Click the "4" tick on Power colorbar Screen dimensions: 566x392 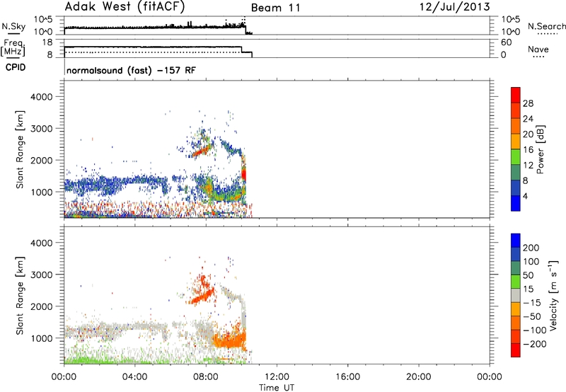[526, 196]
